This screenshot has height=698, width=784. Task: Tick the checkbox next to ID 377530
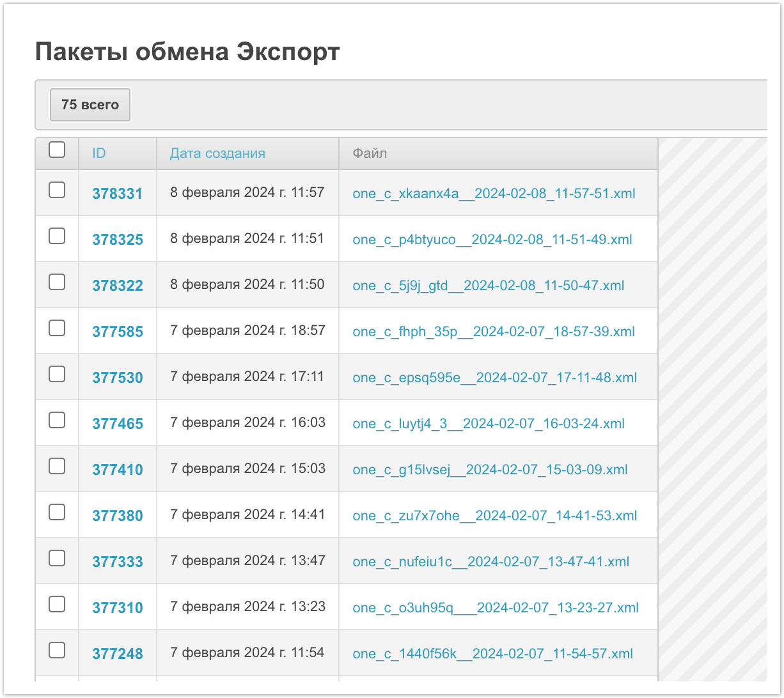pyautogui.click(x=57, y=374)
